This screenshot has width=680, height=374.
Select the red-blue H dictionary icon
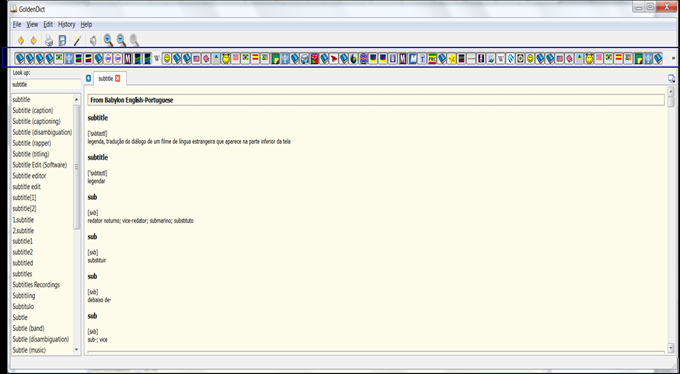pos(481,58)
